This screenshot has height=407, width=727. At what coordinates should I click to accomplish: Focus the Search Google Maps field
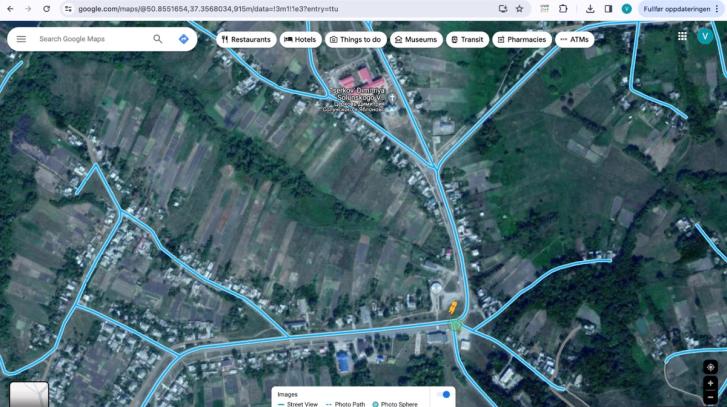[93, 39]
